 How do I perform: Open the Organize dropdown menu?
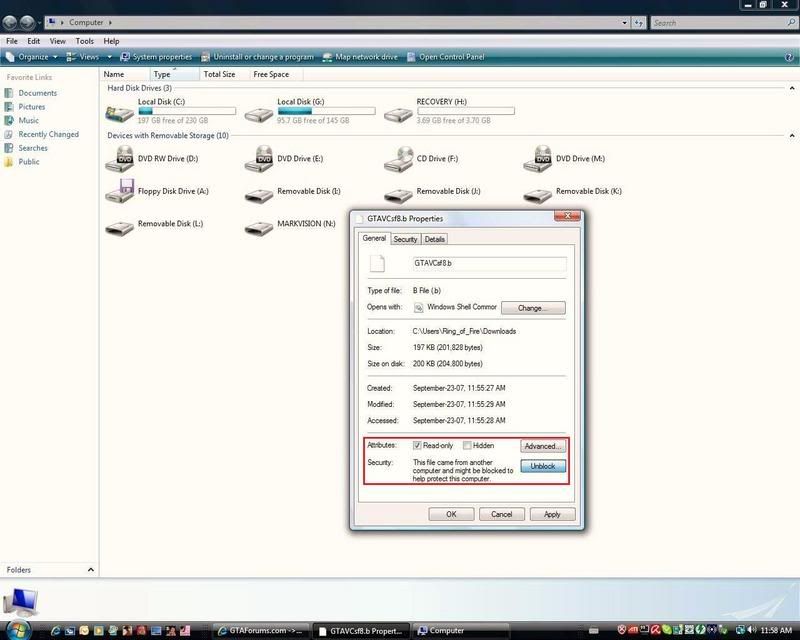33,57
